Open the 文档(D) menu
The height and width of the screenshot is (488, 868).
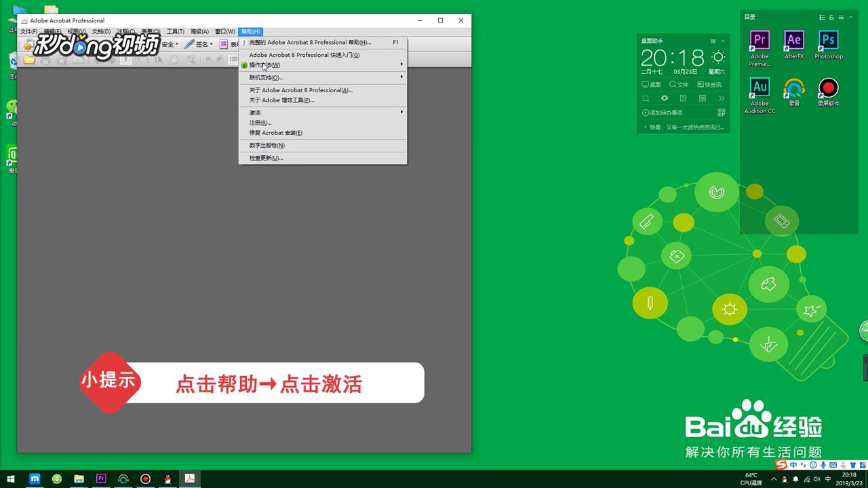click(x=101, y=31)
